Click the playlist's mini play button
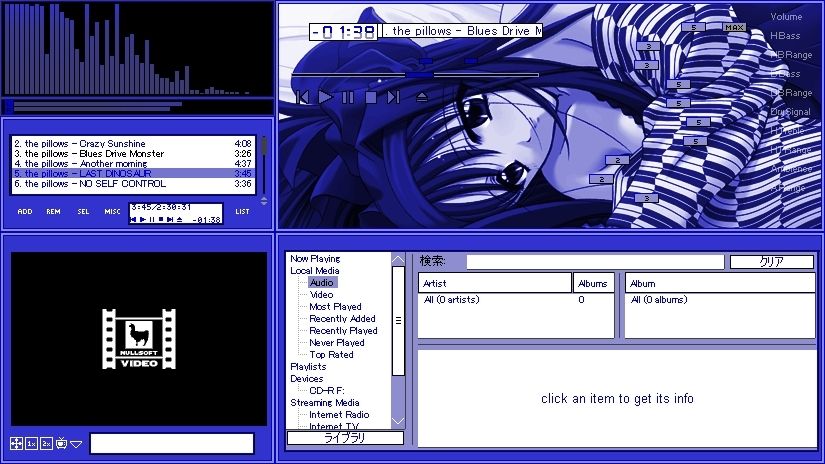This screenshot has width=825, height=464. pyautogui.click(x=143, y=219)
